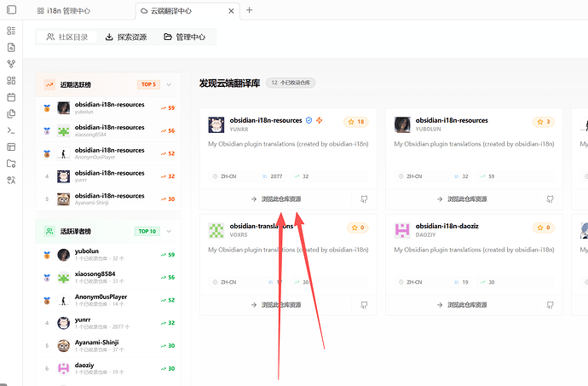This screenshot has height=386, width=588.
Task: Click YUBOLUN repository avatar thumbnail
Action: pyautogui.click(x=402, y=124)
